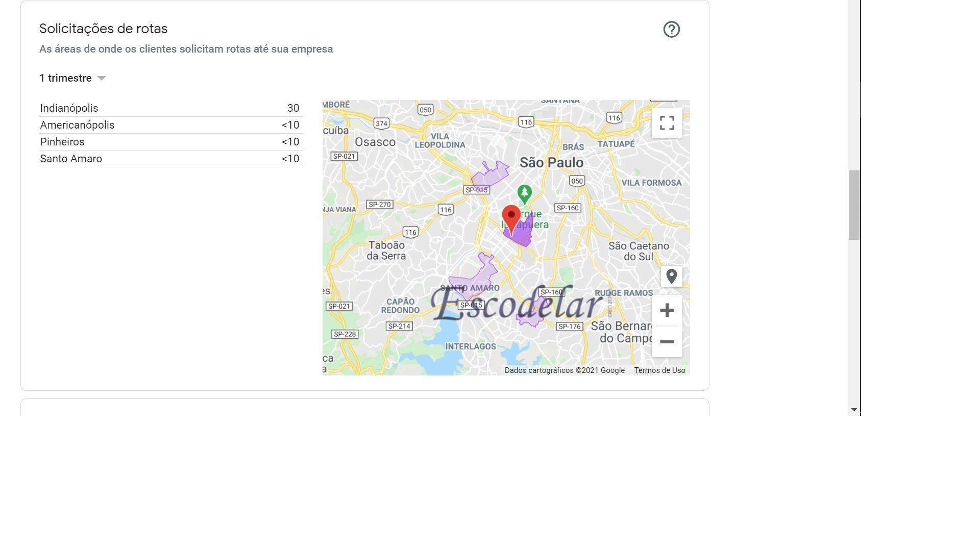Click the TATUAPÉ map label

tap(616, 144)
